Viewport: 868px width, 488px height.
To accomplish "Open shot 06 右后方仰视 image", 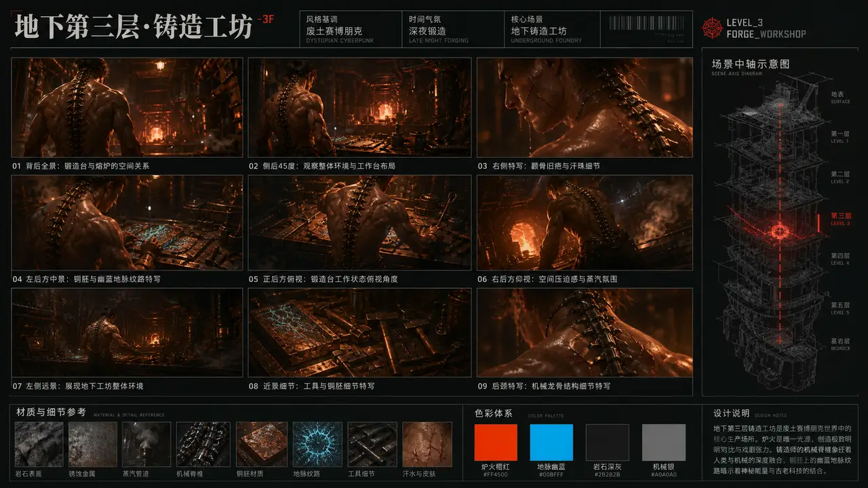I will coord(585,222).
